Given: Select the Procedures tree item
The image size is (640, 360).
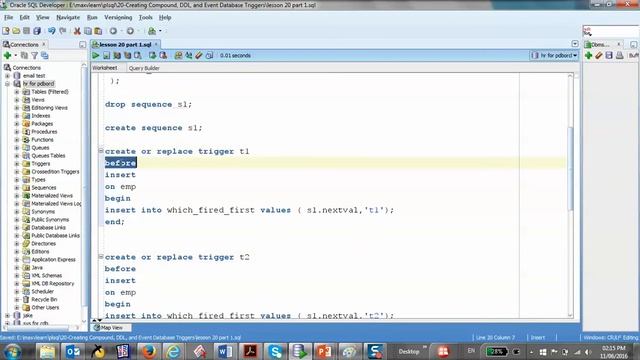Looking at the screenshot, I should point(44,132).
